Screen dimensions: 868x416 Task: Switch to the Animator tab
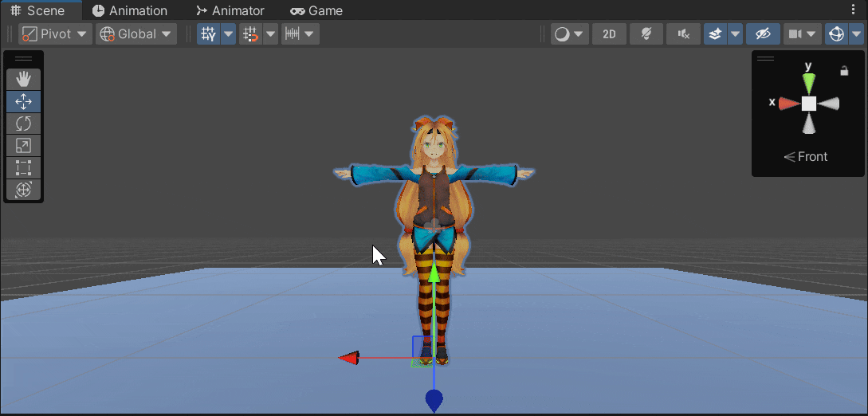click(x=230, y=10)
